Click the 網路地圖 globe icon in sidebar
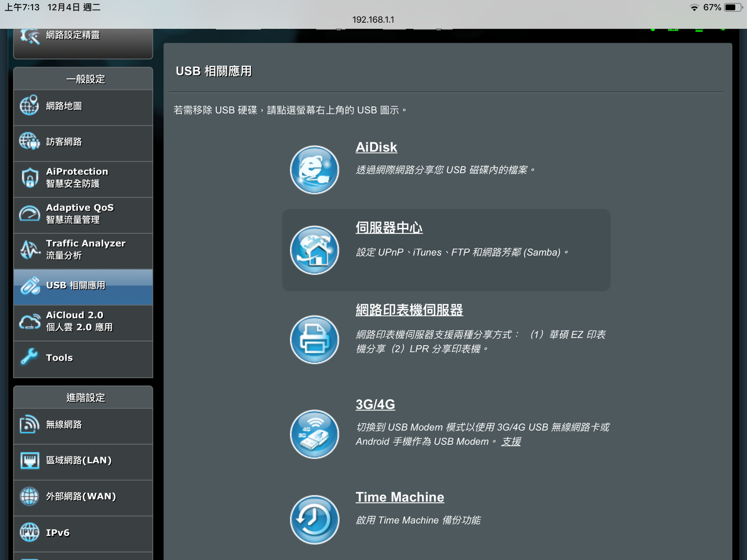 pos(29,105)
